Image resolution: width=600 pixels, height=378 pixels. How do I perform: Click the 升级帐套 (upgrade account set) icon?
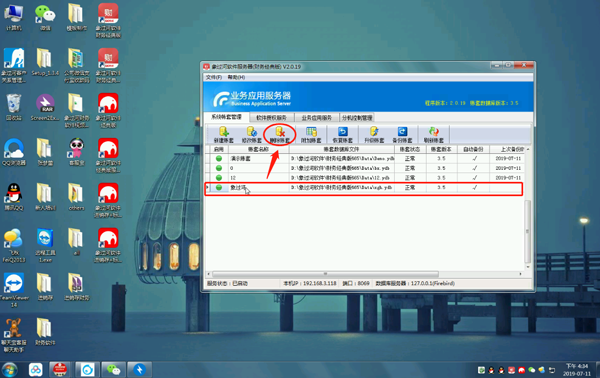[x=374, y=135]
